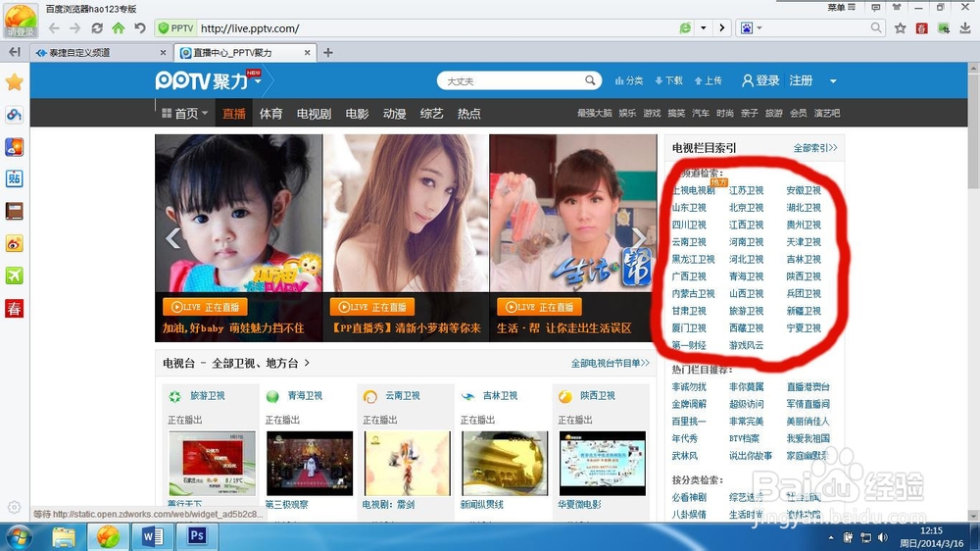Select the 电影 navigation tab

[357, 113]
